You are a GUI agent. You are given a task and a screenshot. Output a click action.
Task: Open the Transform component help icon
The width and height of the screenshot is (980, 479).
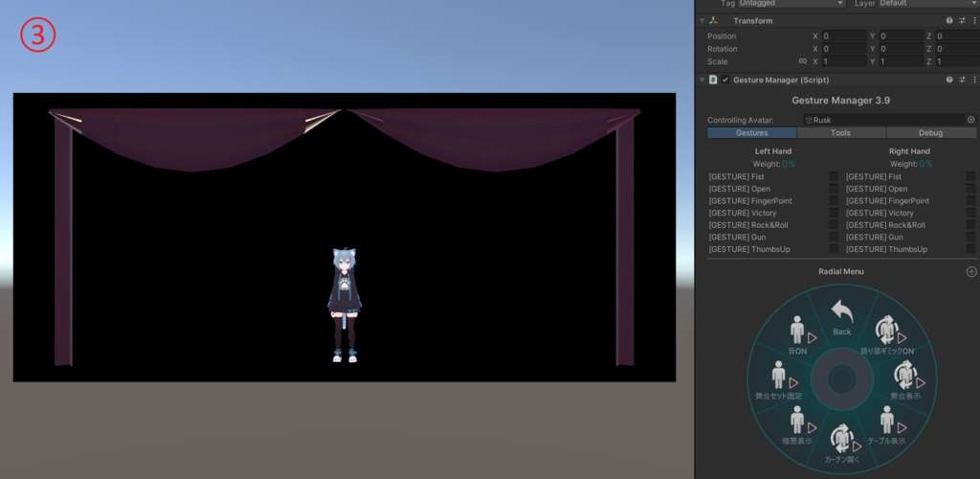[949, 21]
